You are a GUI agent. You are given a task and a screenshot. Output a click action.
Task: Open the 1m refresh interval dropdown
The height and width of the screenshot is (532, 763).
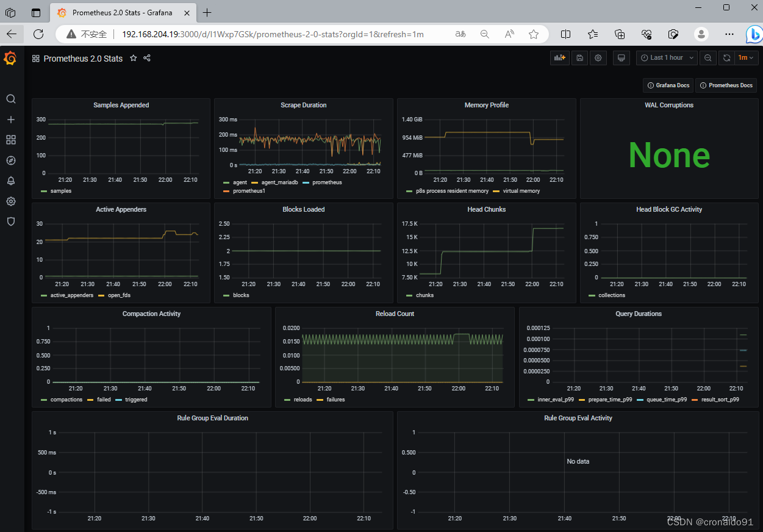coord(745,58)
